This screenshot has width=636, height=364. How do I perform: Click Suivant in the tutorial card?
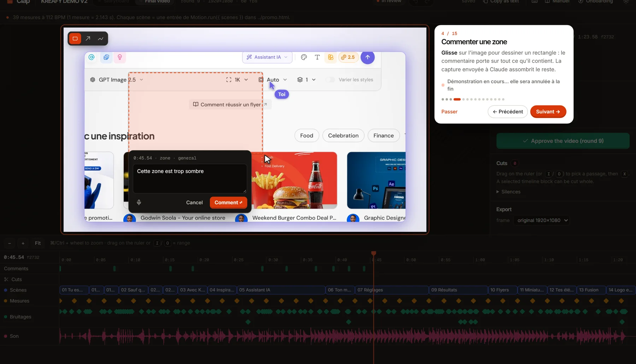pos(548,112)
